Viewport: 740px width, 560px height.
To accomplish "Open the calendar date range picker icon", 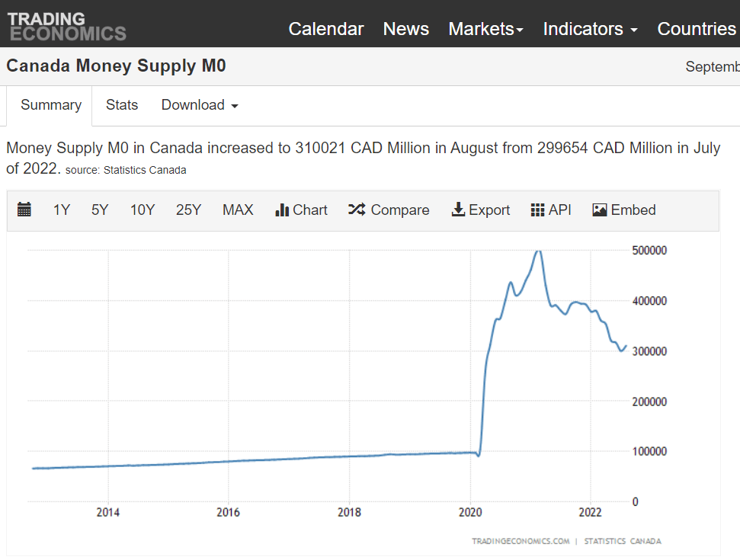I will pyautogui.click(x=24, y=210).
